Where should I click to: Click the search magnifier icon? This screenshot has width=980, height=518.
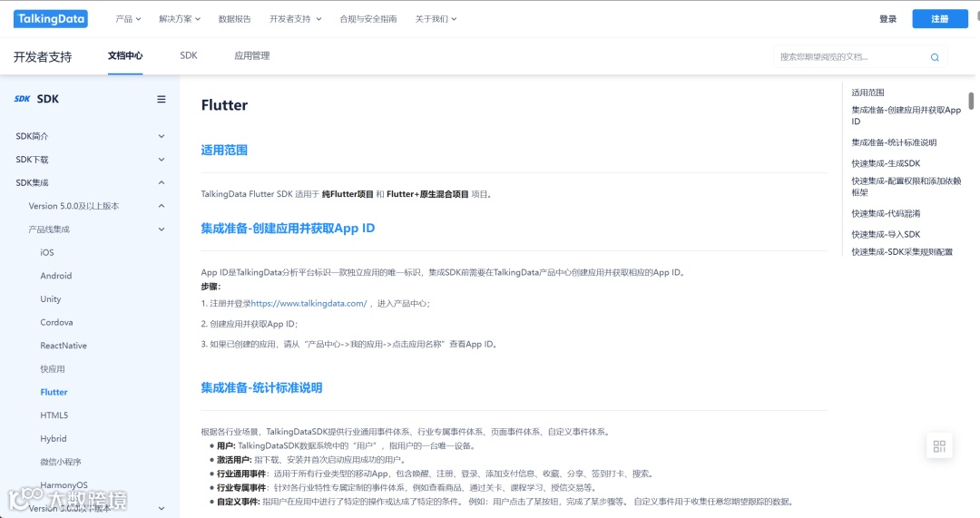pyautogui.click(x=935, y=57)
